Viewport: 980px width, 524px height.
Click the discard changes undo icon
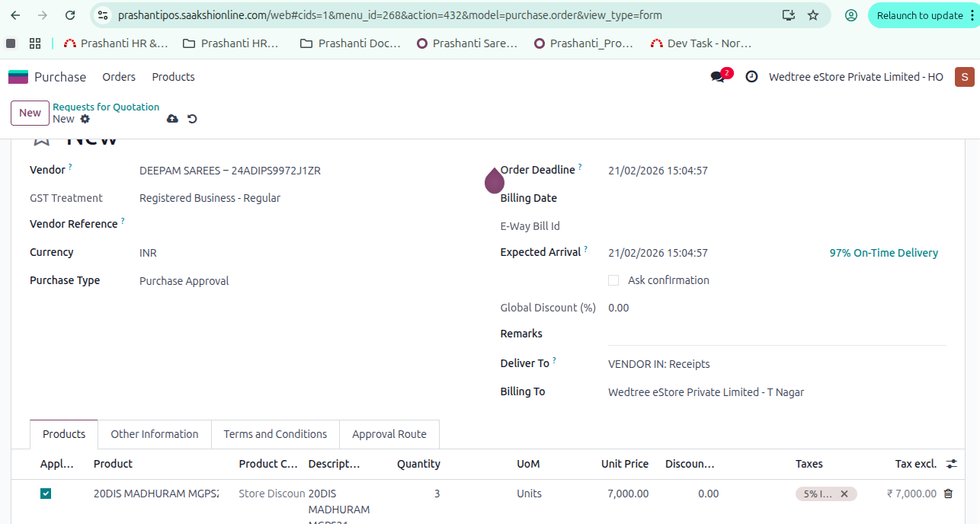pos(192,119)
